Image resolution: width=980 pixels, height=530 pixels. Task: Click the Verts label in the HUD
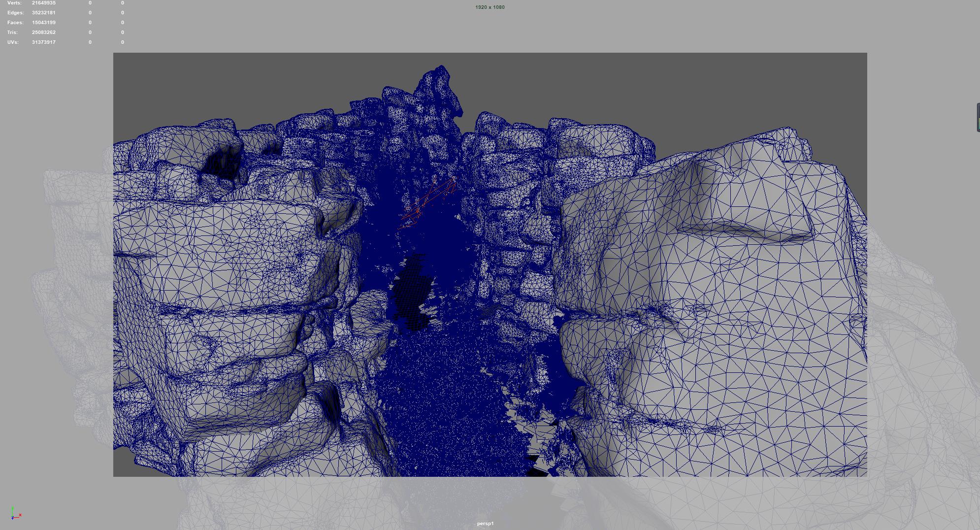(x=14, y=3)
